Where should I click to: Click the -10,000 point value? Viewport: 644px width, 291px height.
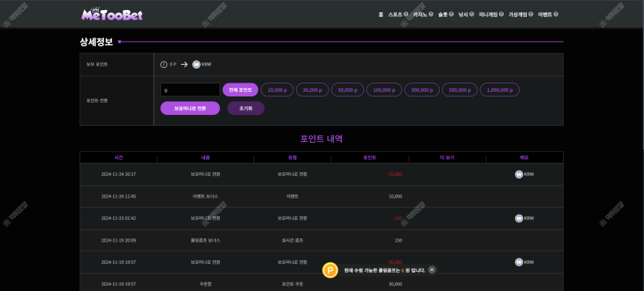[x=394, y=174]
